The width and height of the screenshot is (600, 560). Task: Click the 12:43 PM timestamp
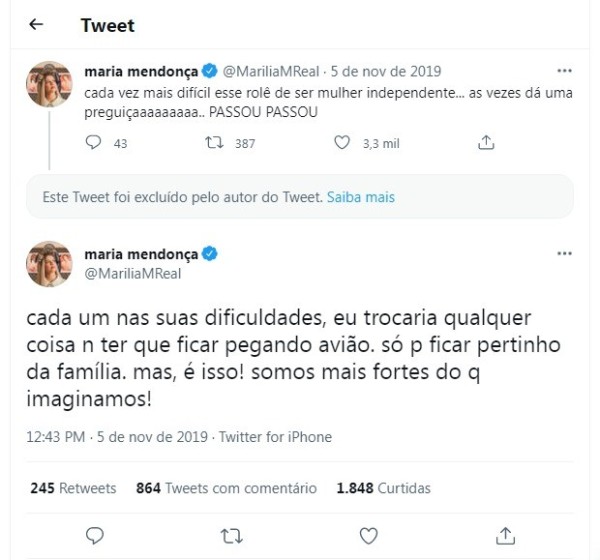tap(59, 437)
